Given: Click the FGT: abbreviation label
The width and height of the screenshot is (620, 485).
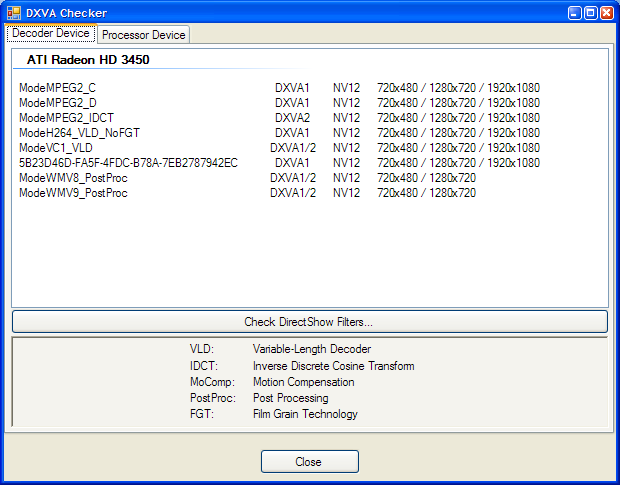Looking at the screenshot, I should pos(202,414).
